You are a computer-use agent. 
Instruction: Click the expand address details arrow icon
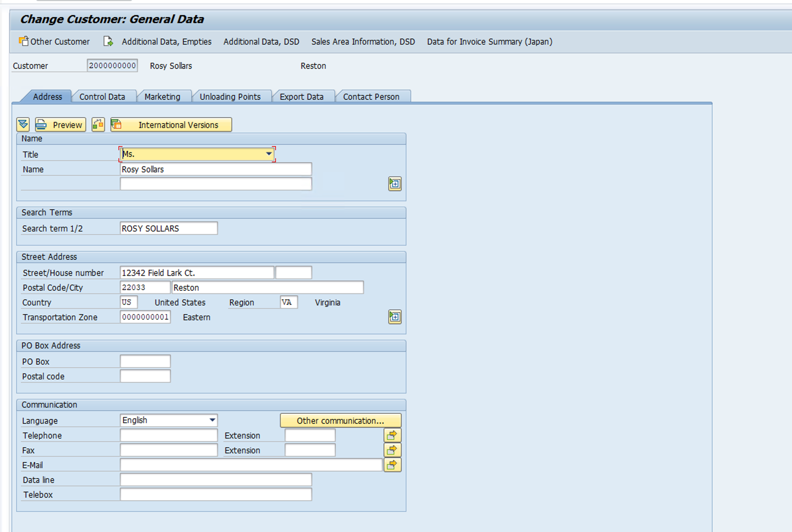pyautogui.click(x=23, y=124)
